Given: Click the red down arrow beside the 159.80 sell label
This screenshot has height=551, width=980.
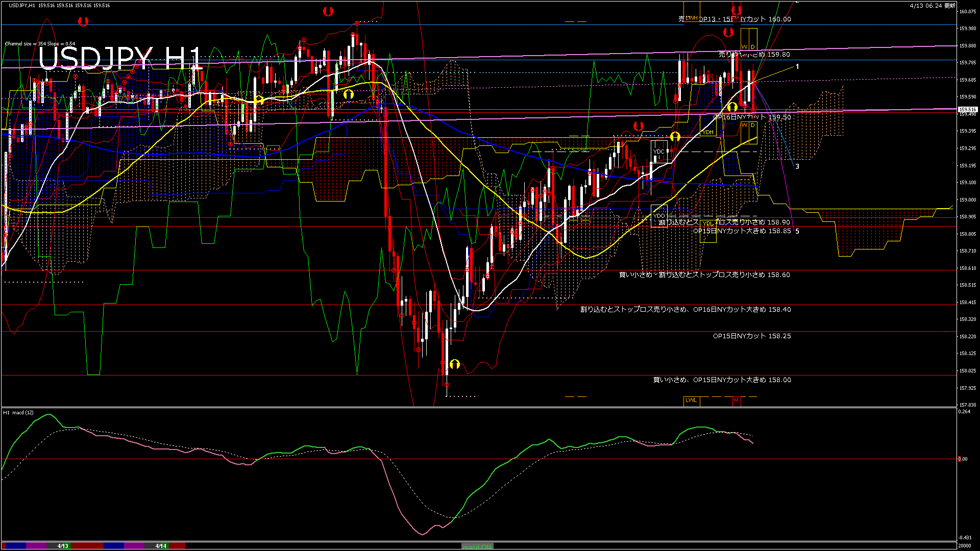Looking at the screenshot, I should [x=728, y=33].
